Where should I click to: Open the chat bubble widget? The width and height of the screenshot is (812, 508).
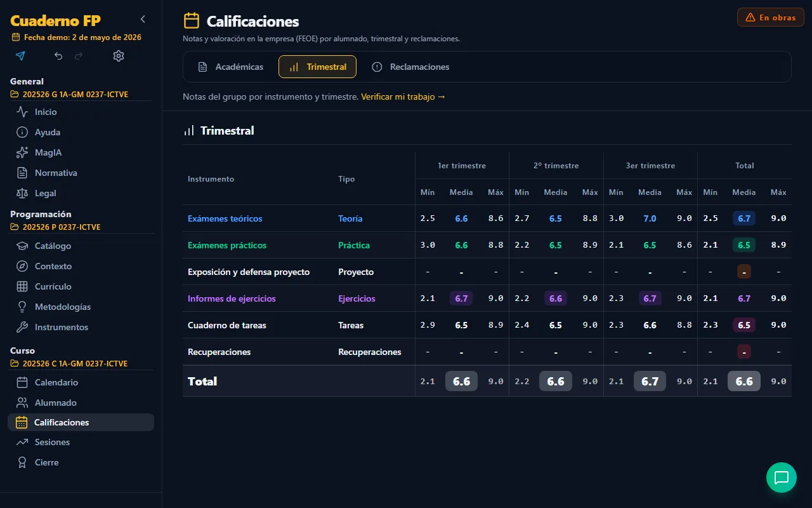[x=782, y=478]
